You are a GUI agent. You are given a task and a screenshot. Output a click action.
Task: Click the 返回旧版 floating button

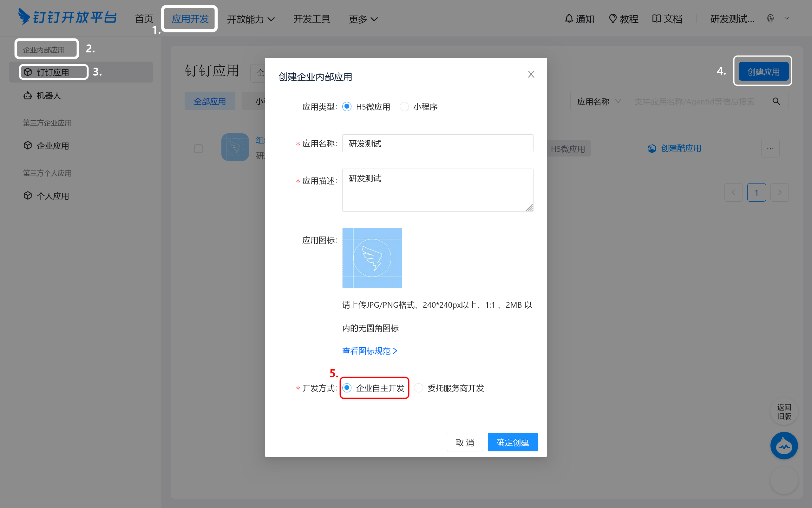(x=784, y=411)
